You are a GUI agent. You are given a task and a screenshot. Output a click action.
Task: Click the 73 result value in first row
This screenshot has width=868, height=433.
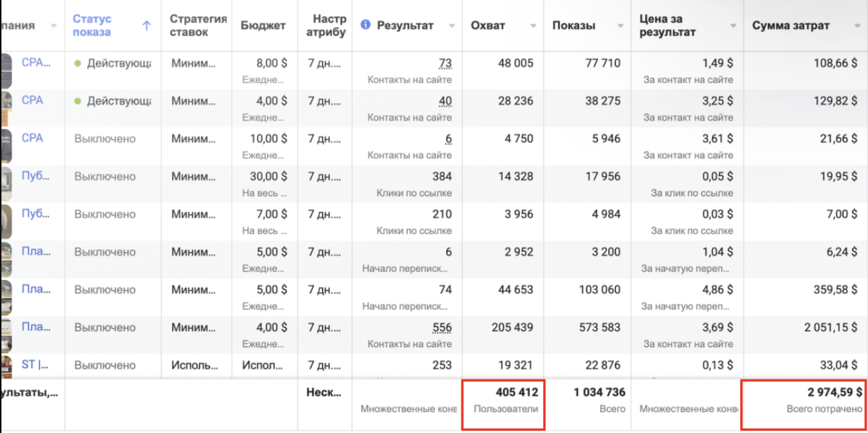(x=446, y=64)
